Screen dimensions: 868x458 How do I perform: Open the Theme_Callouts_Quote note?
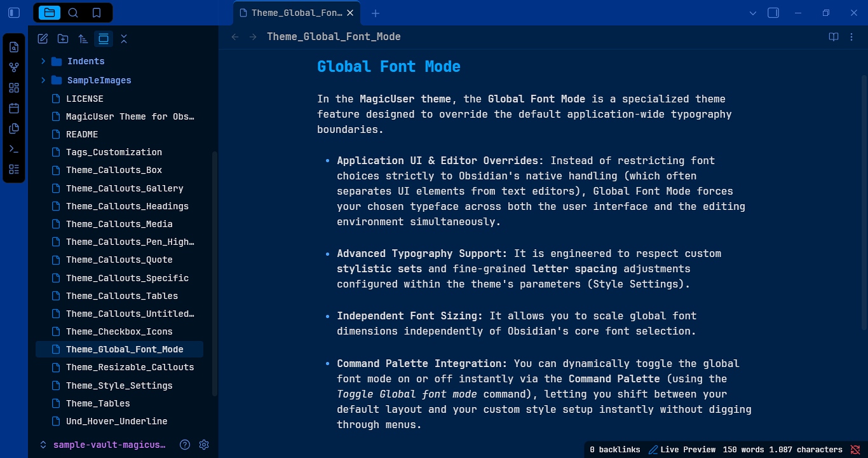click(x=119, y=260)
